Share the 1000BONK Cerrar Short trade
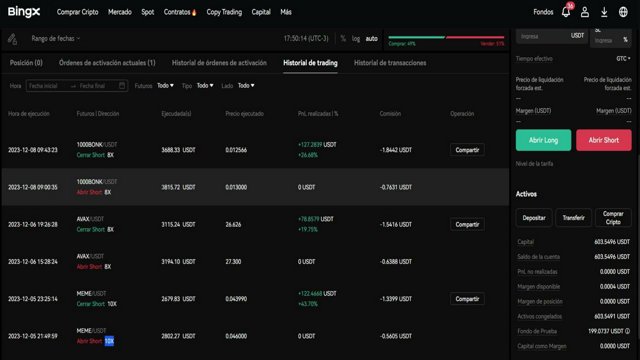 pos(467,150)
